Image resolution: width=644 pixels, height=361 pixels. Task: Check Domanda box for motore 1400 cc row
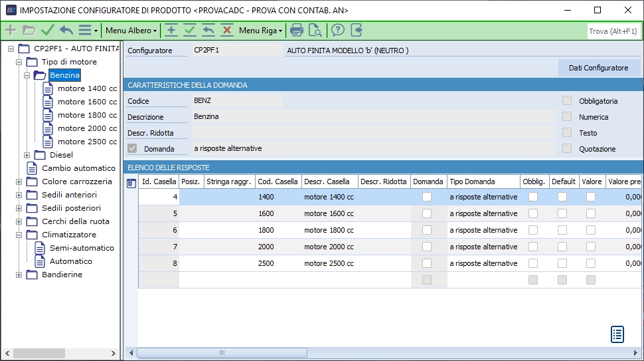tap(427, 197)
